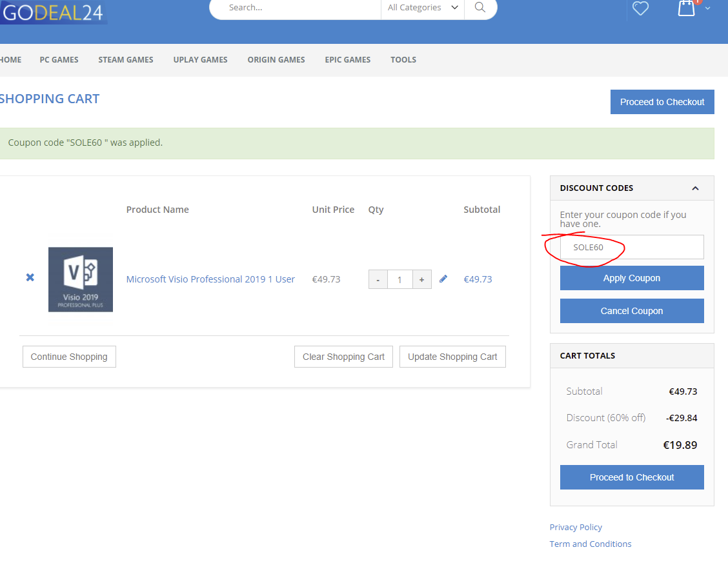Image resolution: width=728 pixels, height=574 pixels.
Task: Collapse the Discount Codes panel
Action: (695, 188)
